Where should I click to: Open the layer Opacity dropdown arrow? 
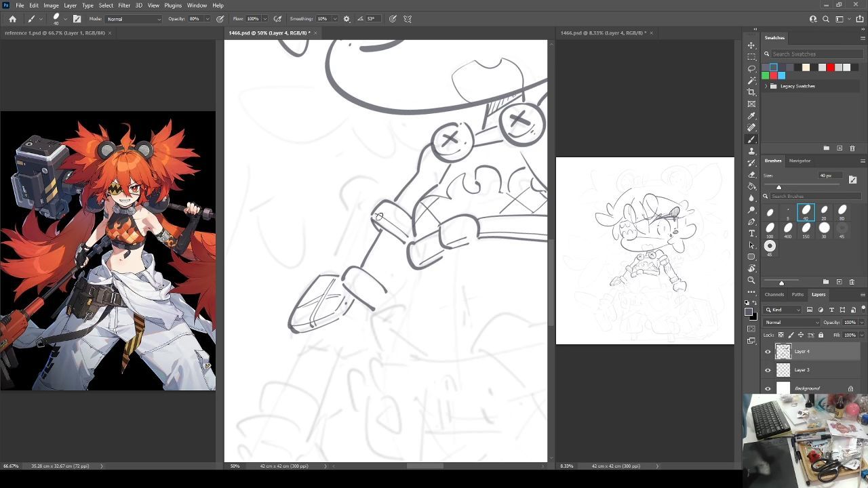pos(861,323)
